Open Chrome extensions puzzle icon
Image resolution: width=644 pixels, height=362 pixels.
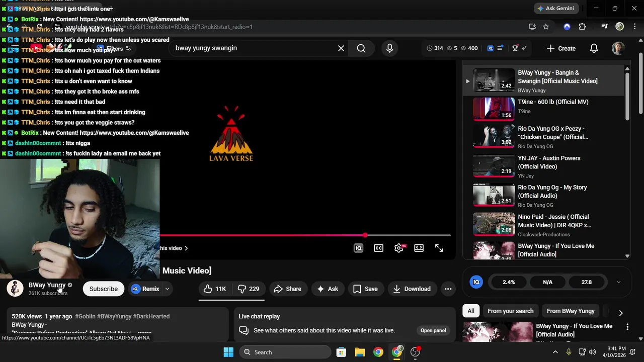582,27
